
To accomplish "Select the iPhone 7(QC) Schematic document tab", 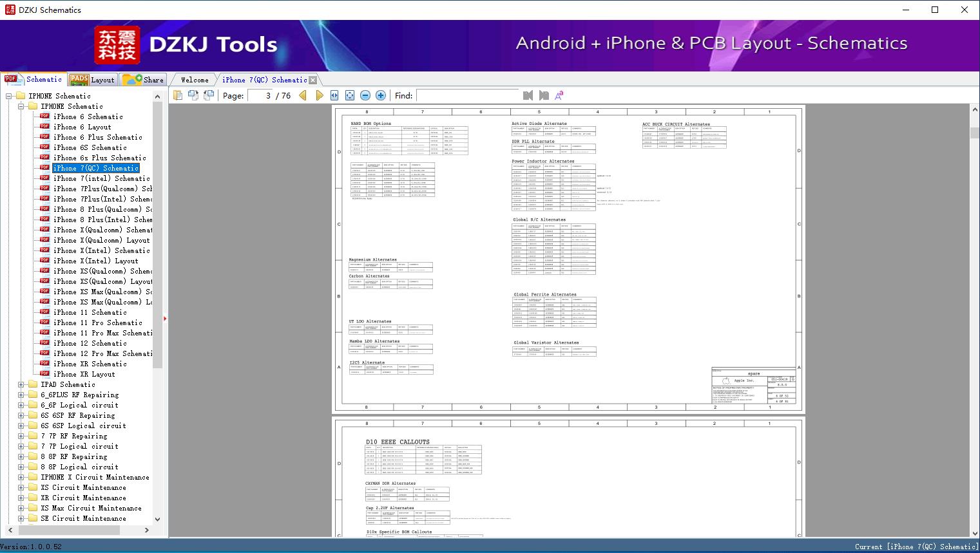I will coord(264,80).
